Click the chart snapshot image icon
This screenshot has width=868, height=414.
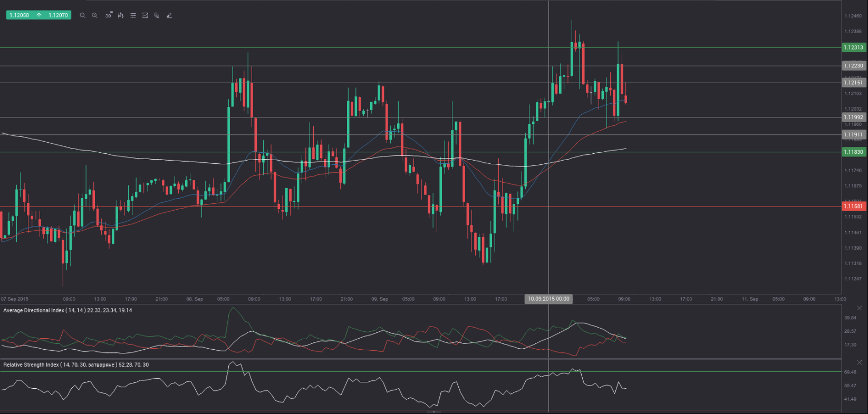[x=145, y=15]
